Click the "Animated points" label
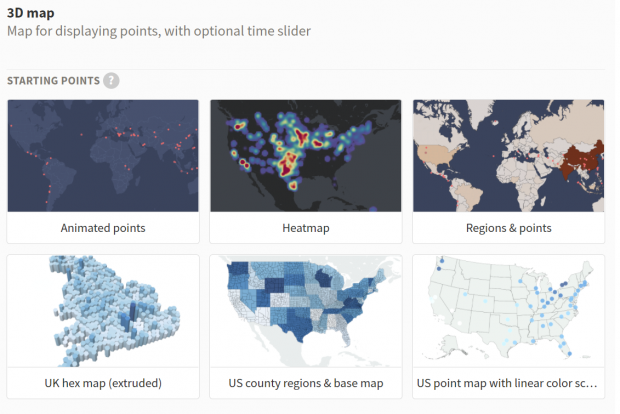 coord(102,228)
